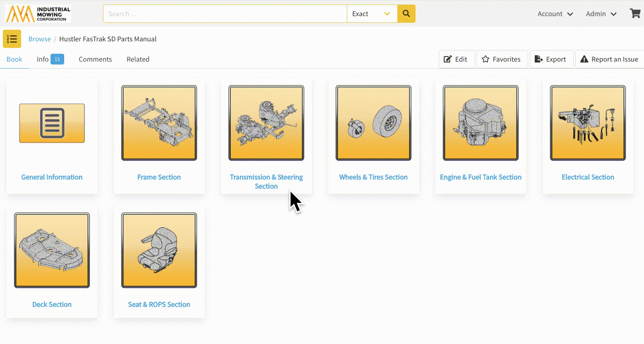Add this manual to Favorites
Image resolution: width=644 pixels, height=344 pixels.
(501, 59)
